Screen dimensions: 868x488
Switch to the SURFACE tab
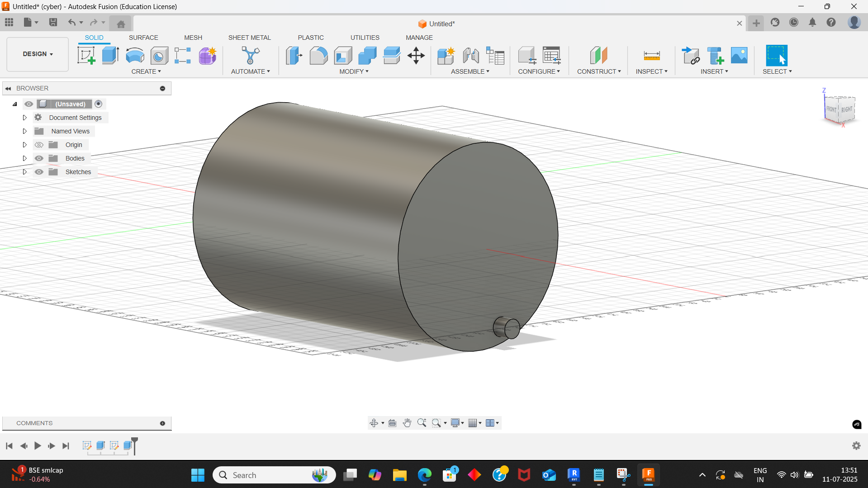(143, 38)
